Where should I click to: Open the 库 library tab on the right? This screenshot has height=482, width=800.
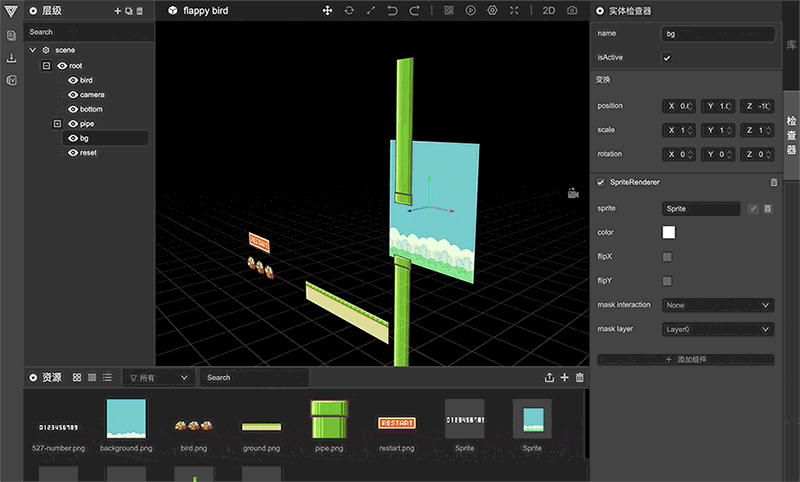(791, 45)
